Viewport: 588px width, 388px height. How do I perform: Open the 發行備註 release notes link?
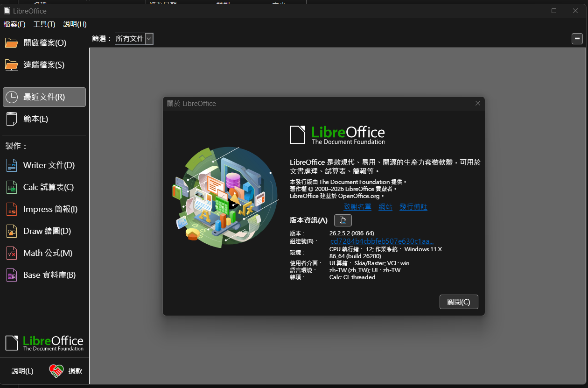(x=413, y=207)
